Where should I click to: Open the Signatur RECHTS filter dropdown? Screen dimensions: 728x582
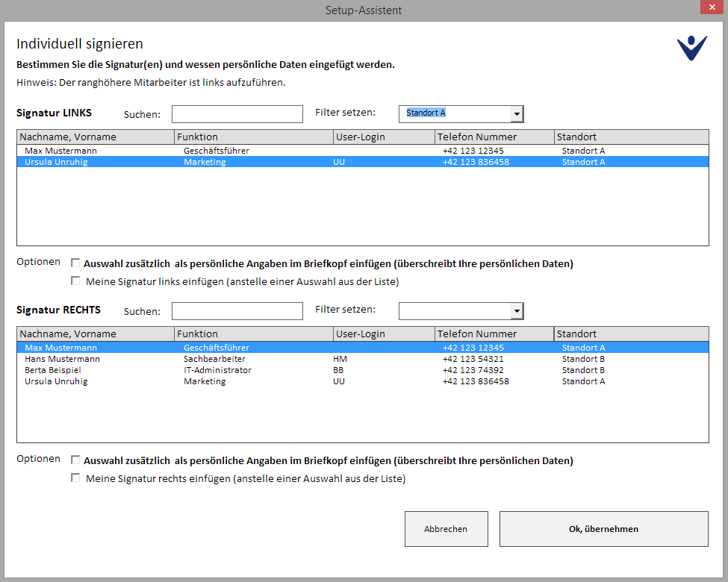[x=517, y=310]
